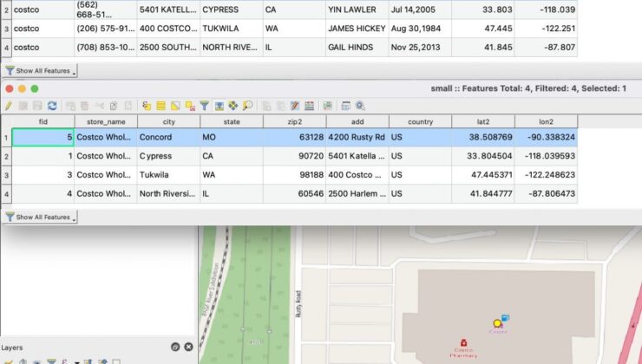Click the greyed multi-edit icon beside the pencil

point(23,106)
